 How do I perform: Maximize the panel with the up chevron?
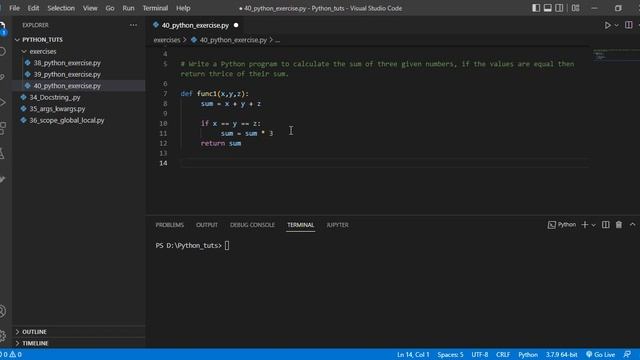point(632,225)
